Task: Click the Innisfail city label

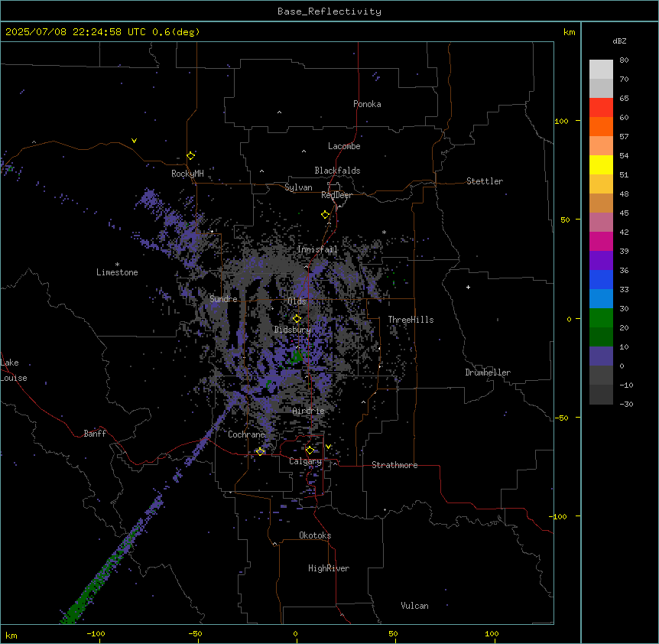Action: tap(317, 249)
